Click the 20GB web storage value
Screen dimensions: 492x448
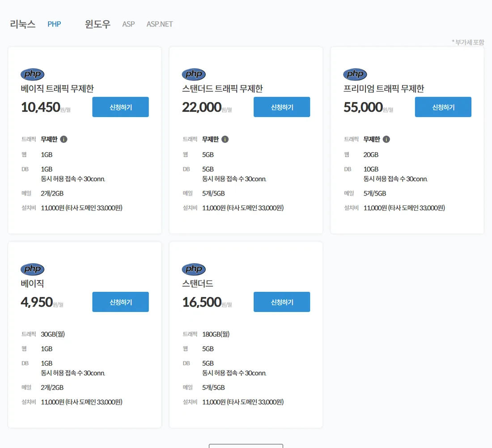coord(371,155)
